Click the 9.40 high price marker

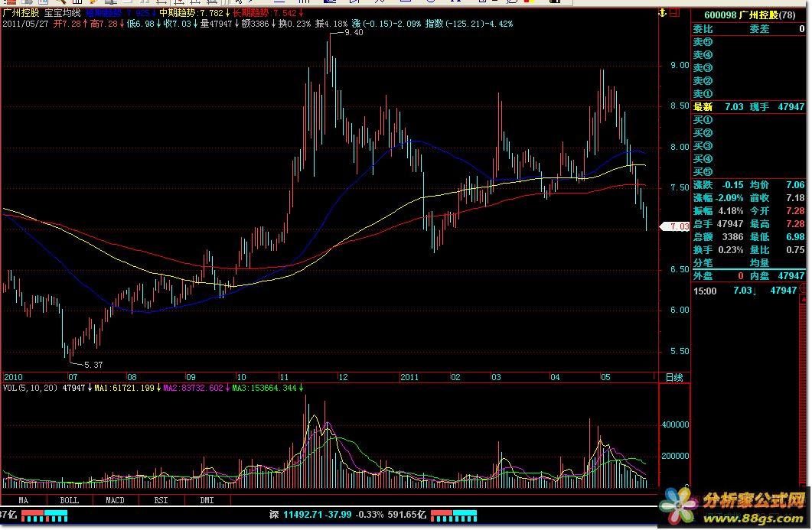click(354, 33)
